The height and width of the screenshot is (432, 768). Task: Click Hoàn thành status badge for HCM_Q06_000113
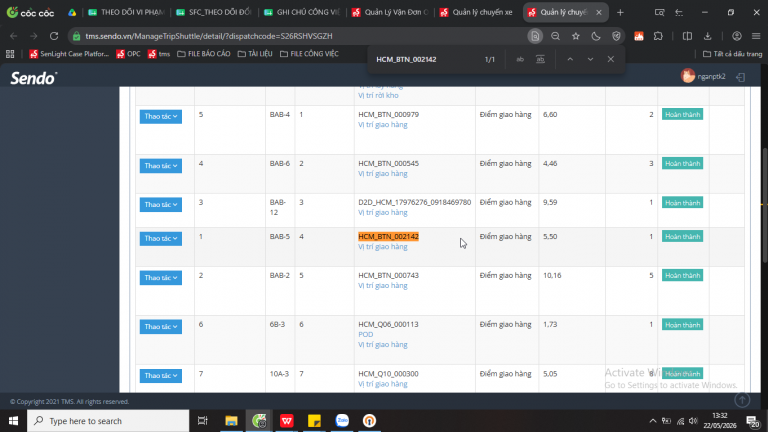[x=682, y=325]
